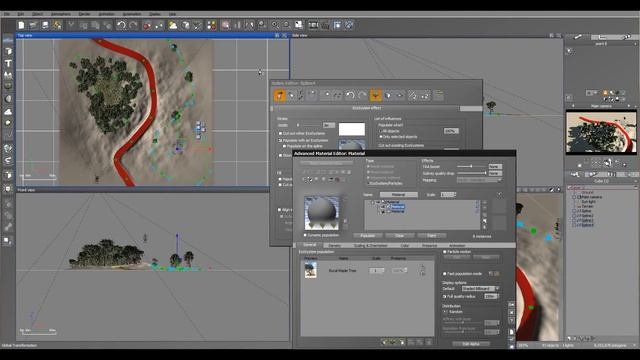
Task: Click the orange EcoSystem effect icon in the Spline Editor
Action: click(376, 96)
